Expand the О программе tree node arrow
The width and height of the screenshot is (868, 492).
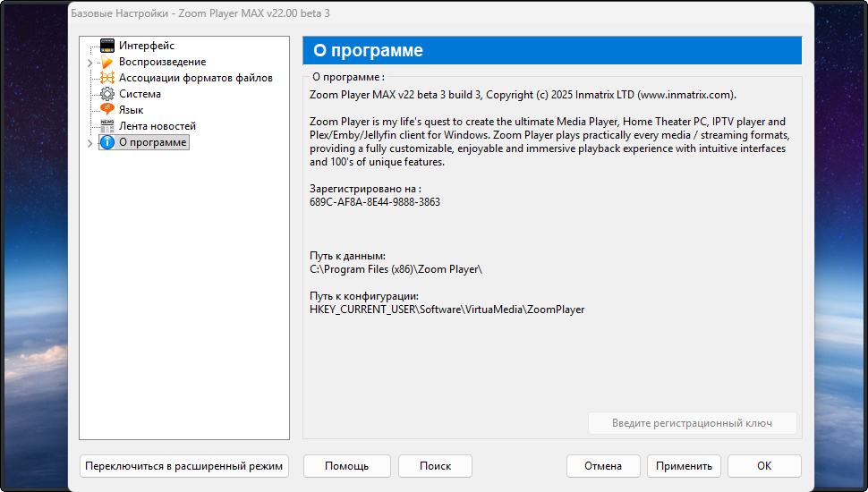pyautogui.click(x=89, y=143)
